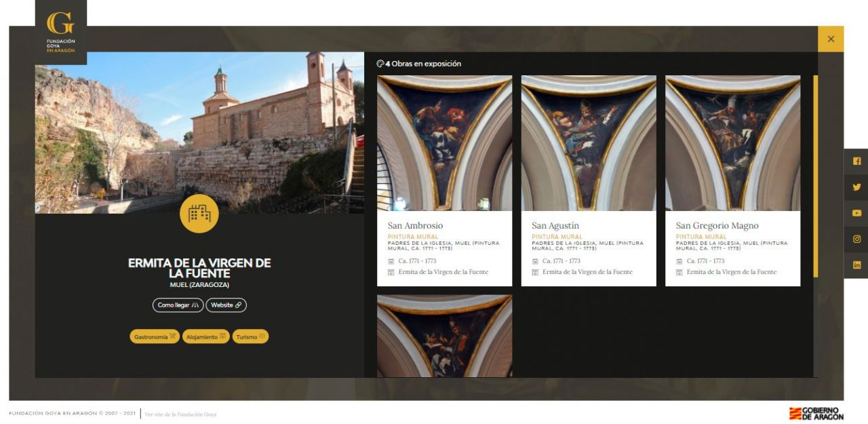This screenshot has height=424, width=868.
Task: Click the yellow building icon circle
Action: pyautogui.click(x=199, y=214)
